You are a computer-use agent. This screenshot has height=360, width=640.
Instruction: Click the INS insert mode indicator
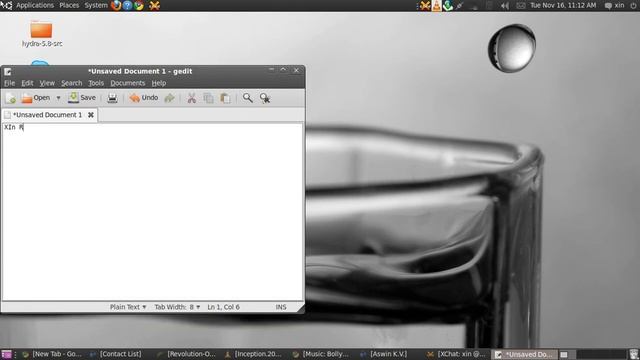[x=281, y=307]
